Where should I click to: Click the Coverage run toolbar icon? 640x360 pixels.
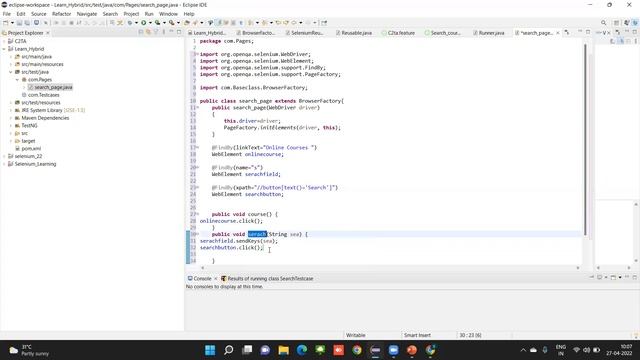click(x=157, y=23)
